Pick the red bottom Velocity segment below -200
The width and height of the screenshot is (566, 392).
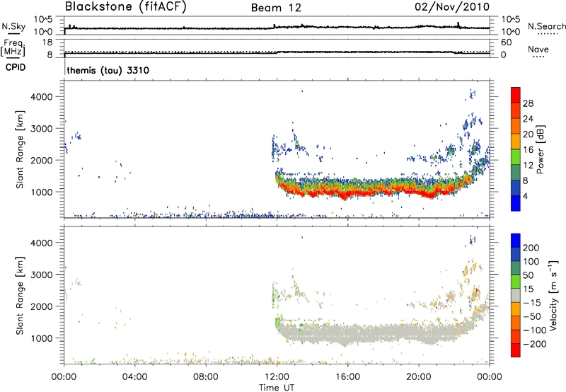tap(516, 350)
